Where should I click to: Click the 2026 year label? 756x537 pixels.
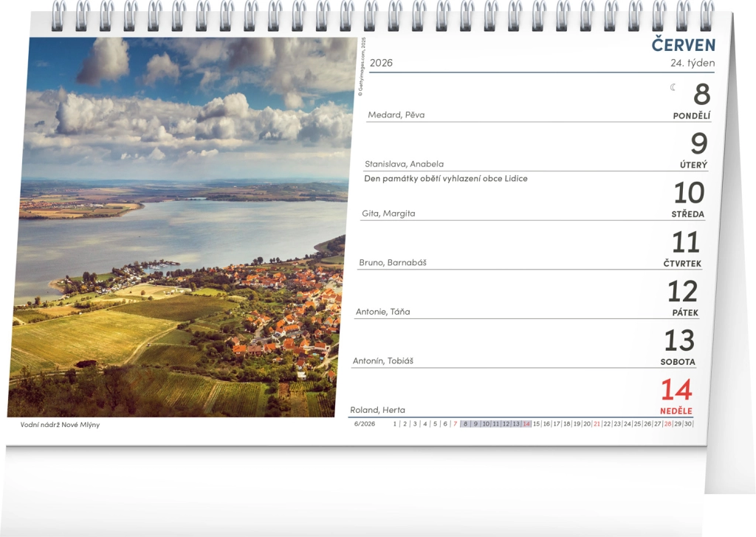click(x=381, y=63)
